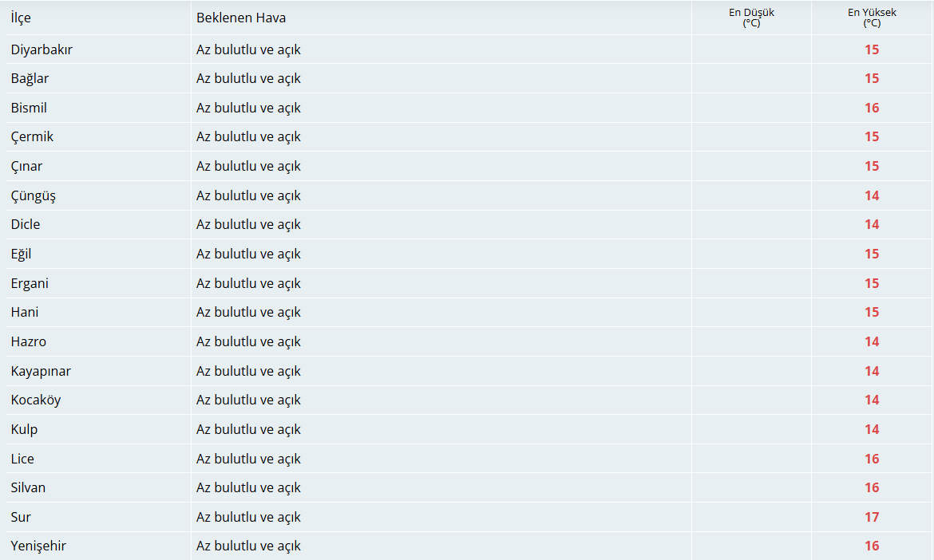934x560 pixels.
Task: Click the Hazro district name
Action: tap(28, 341)
